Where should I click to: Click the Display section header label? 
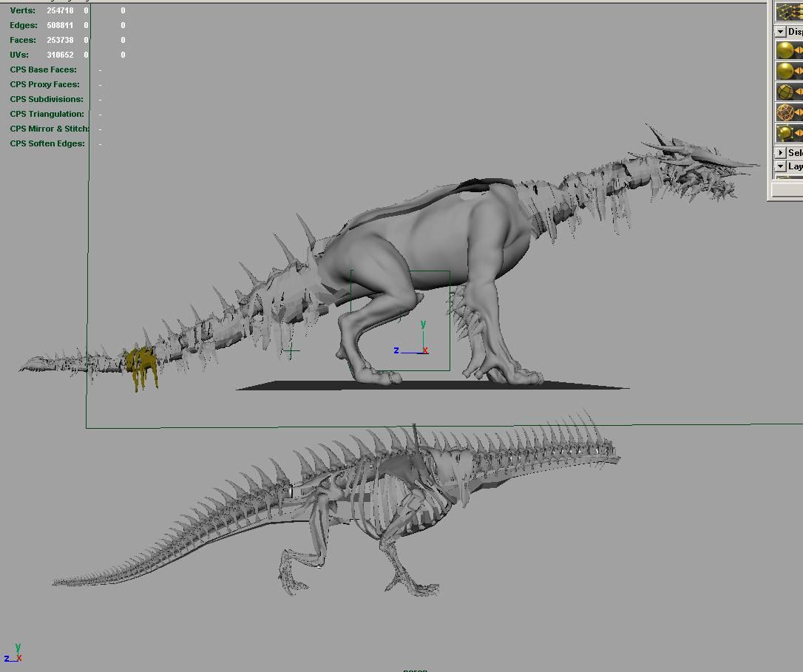tap(795, 32)
